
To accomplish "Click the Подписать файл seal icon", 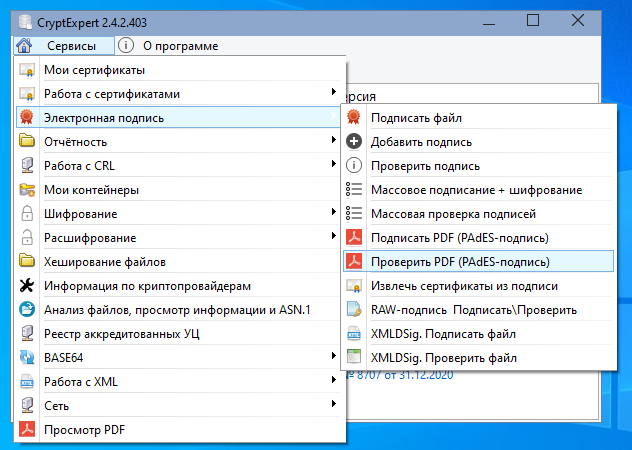I will (x=353, y=118).
